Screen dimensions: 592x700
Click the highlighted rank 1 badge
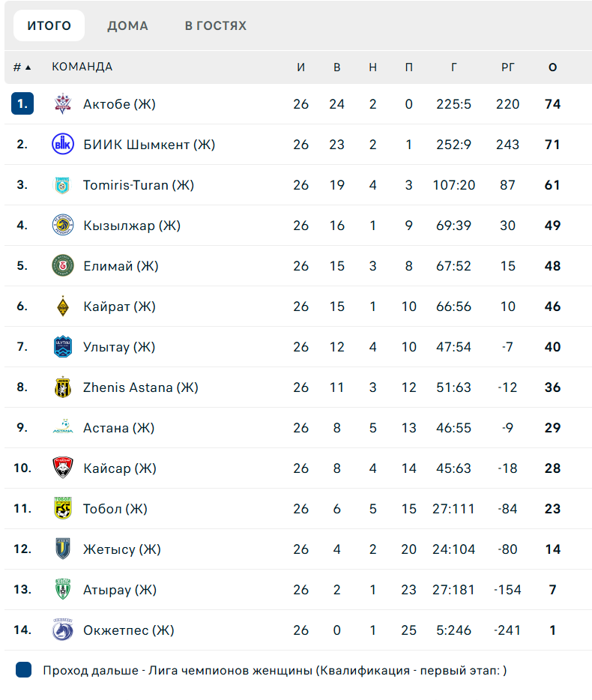[22, 104]
